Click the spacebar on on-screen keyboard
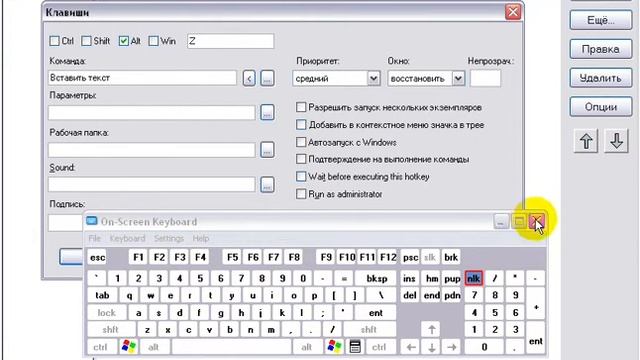Viewport: 640px width, 360px height. coord(231,347)
